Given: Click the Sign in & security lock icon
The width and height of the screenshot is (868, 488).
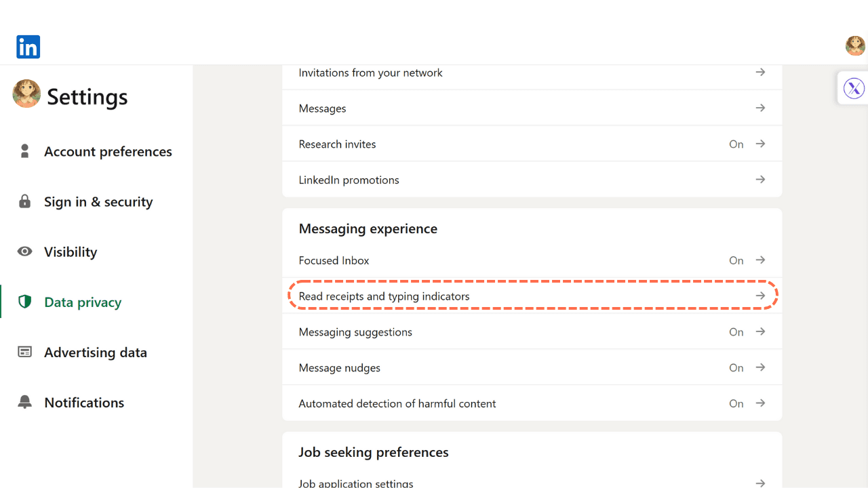Looking at the screenshot, I should tap(24, 201).
